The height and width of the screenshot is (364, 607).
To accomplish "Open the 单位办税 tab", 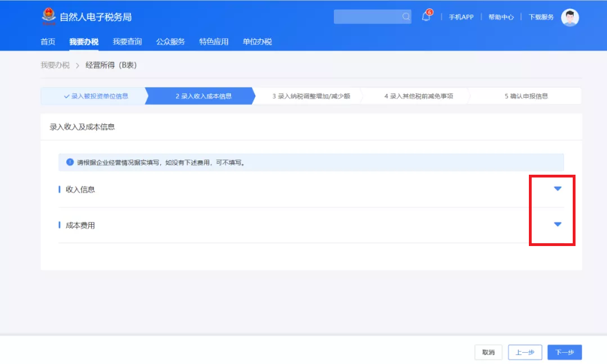I will click(257, 42).
